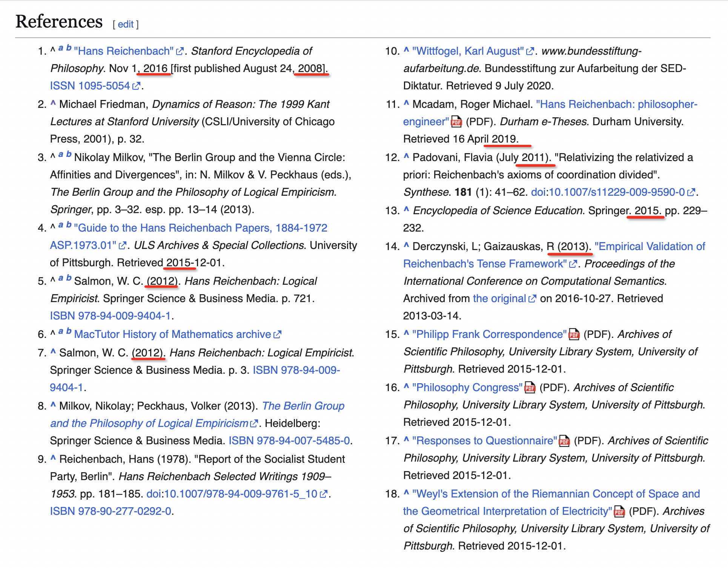Click external icon after Wittfogel link
728x568 pixels.
(530, 51)
